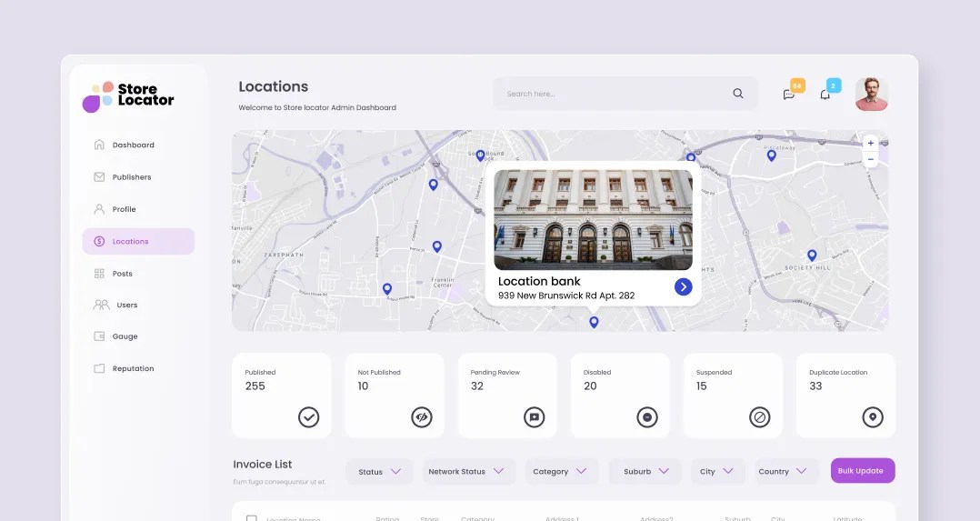Click the Location bank title
This screenshot has height=521, width=980.
(539, 282)
